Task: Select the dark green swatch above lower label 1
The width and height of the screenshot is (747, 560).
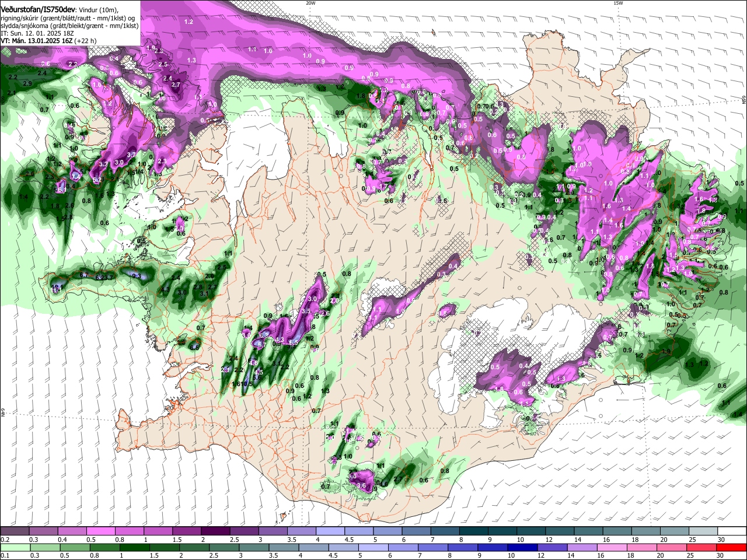Action: click(134, 548)
